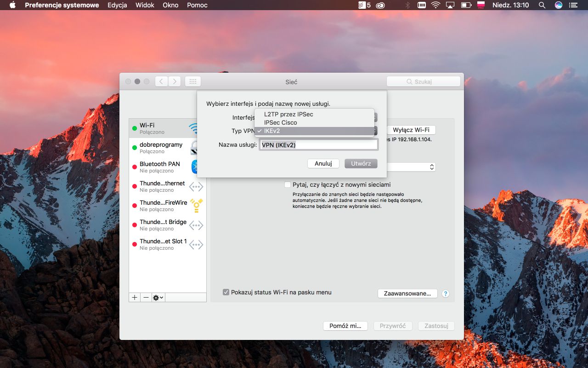Screen dimensions: 588x368
Task: Click the Utwórz button
Action: [x=361, y=163]
